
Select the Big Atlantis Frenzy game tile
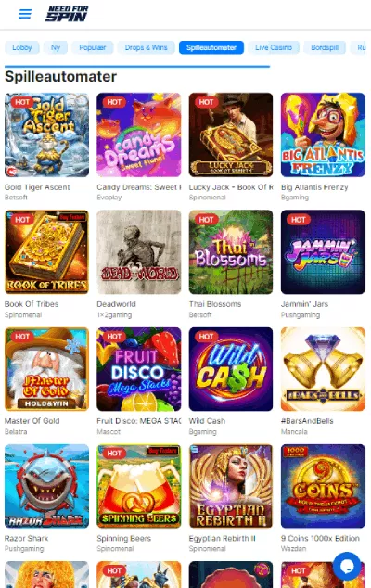pyautogui.click(x=323, y=135)
